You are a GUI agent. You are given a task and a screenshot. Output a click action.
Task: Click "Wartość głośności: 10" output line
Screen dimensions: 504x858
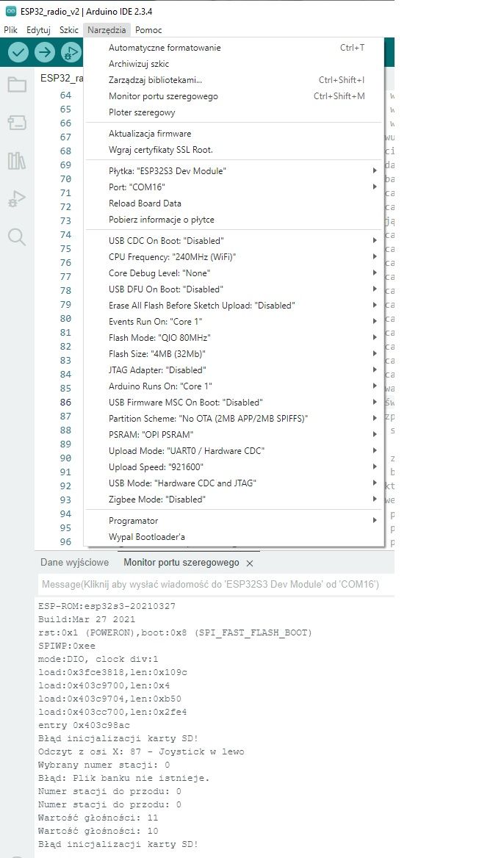click(x=98, y=832)
